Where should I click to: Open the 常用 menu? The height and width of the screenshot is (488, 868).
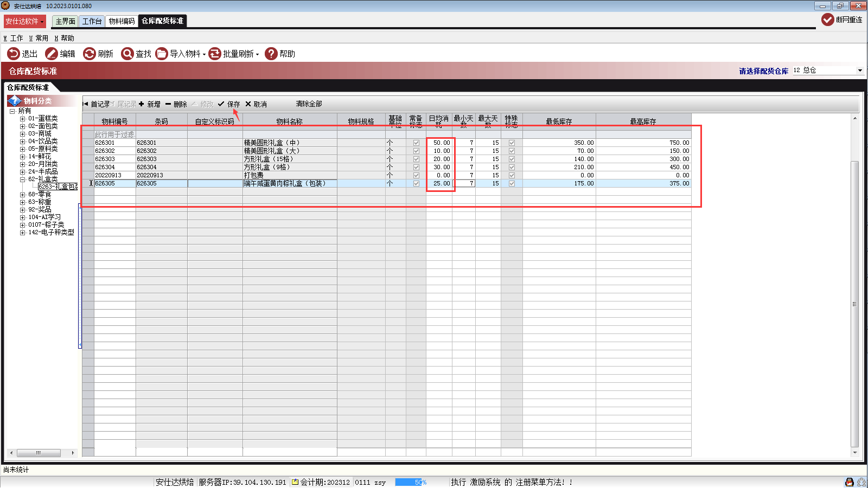point(39,38)
